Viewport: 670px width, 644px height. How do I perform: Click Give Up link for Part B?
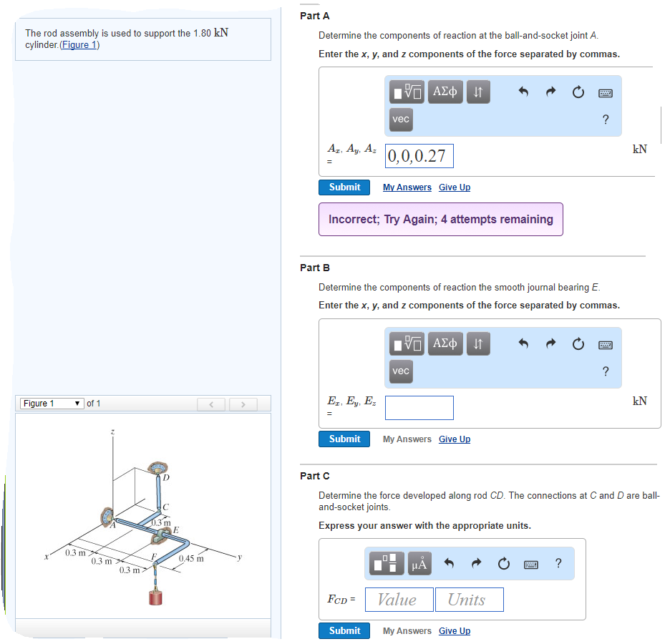pos(455,439)
